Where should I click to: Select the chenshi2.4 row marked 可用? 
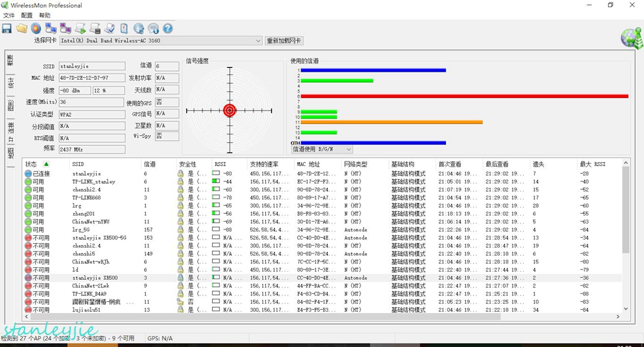(x=323, y=190)
